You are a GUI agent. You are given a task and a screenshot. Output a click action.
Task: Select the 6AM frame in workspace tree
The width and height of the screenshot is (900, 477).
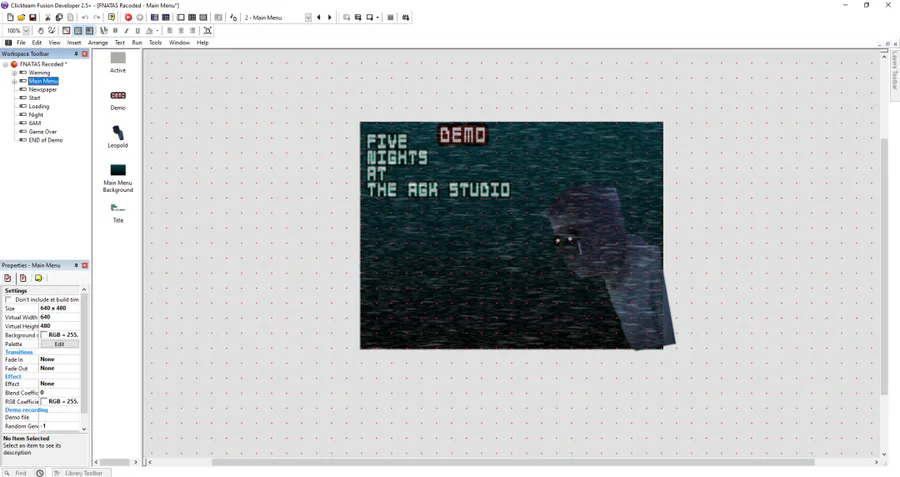tap(34, 123)
